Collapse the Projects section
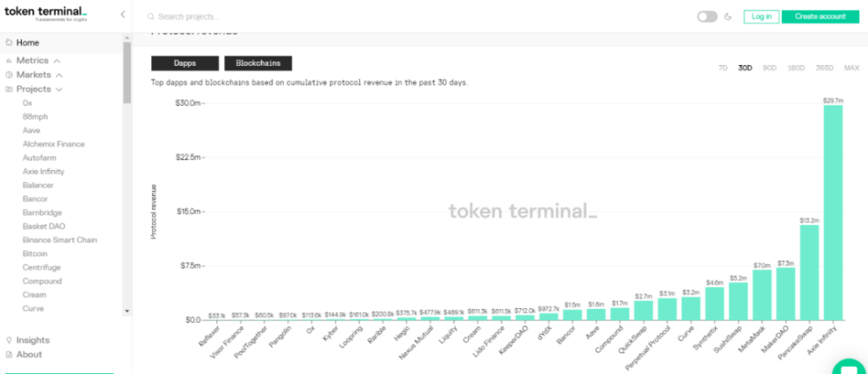Viewport: 868px width, 374px height. [x=59, y=89]
